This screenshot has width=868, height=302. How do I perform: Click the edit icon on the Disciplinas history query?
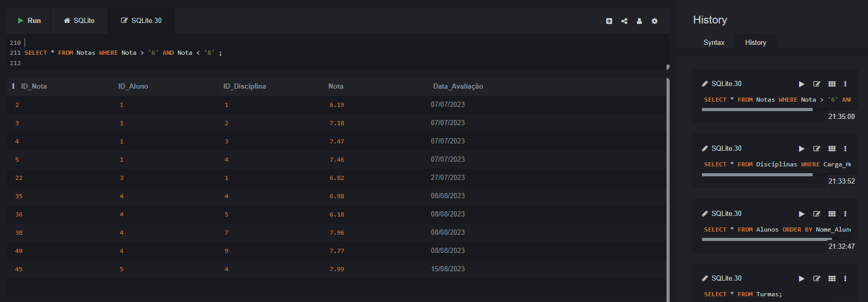coord(817,149)
